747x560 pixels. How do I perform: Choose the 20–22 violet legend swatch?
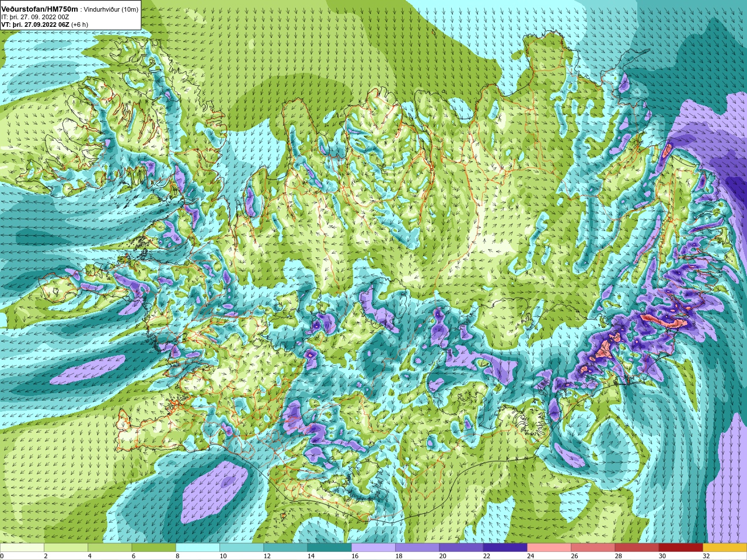click(462, 548)
